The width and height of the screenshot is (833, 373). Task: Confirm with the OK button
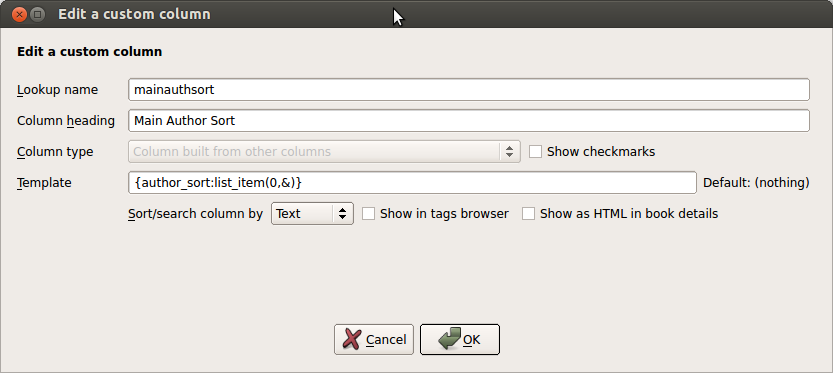click(460, 339)
